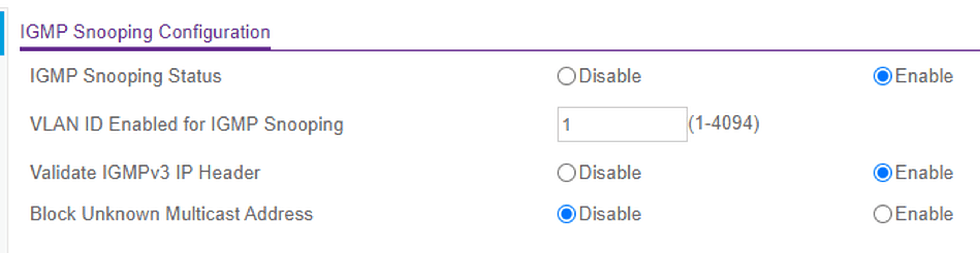This screenshot has width=980, height=253.
Task: Select Disable radio for Validate IGMPv3 IP Header
Action: tap(566, 173)
